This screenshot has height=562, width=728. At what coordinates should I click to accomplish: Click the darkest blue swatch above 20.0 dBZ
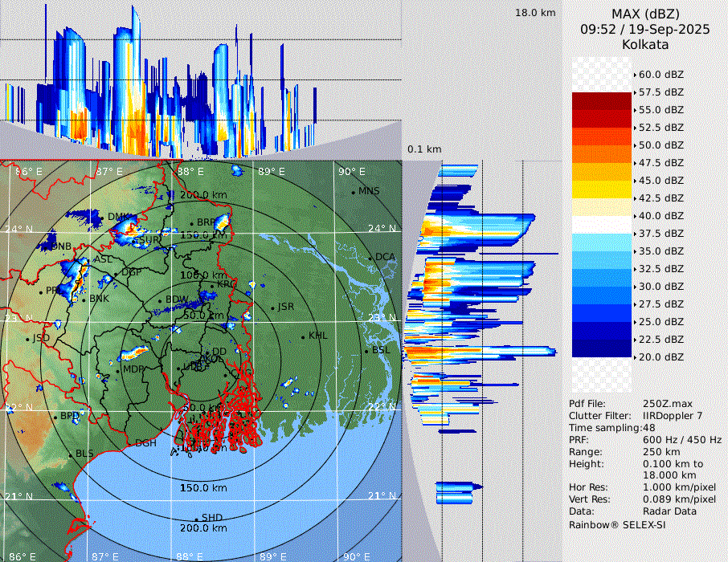pyautogui.click(x=601, y=348)
